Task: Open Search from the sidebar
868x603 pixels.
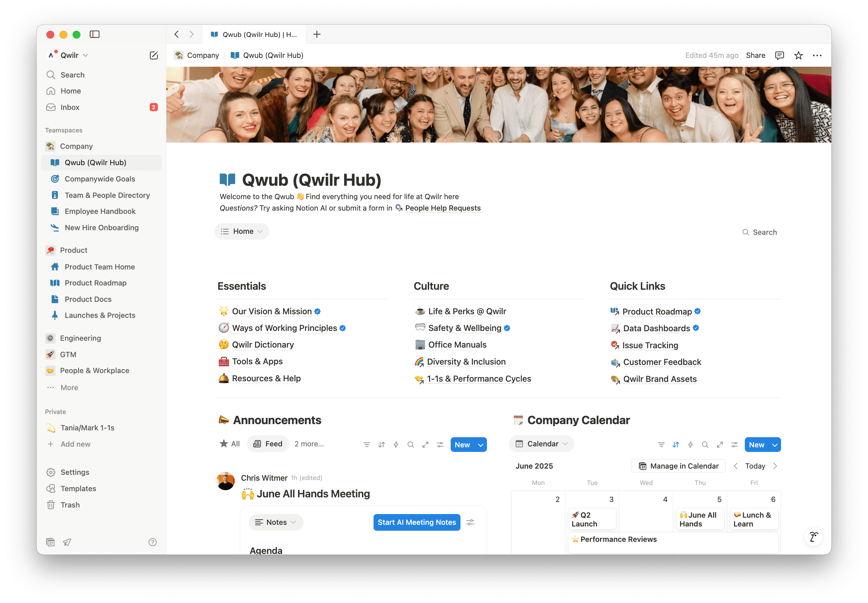Action: tap(72, 75)
